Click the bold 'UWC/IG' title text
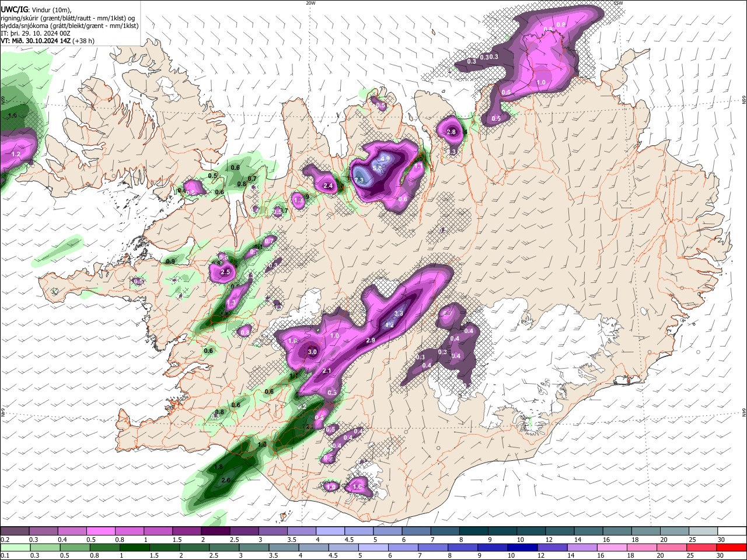 (14, 10)
